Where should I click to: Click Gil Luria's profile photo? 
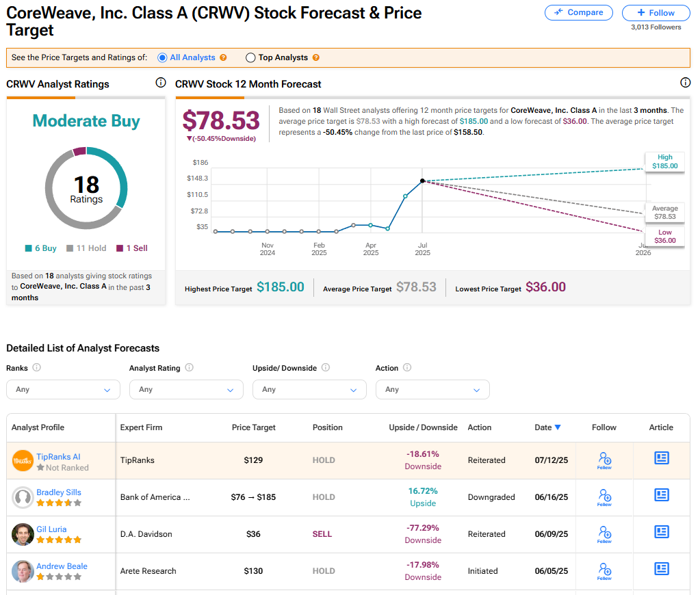tap(23, 534)
